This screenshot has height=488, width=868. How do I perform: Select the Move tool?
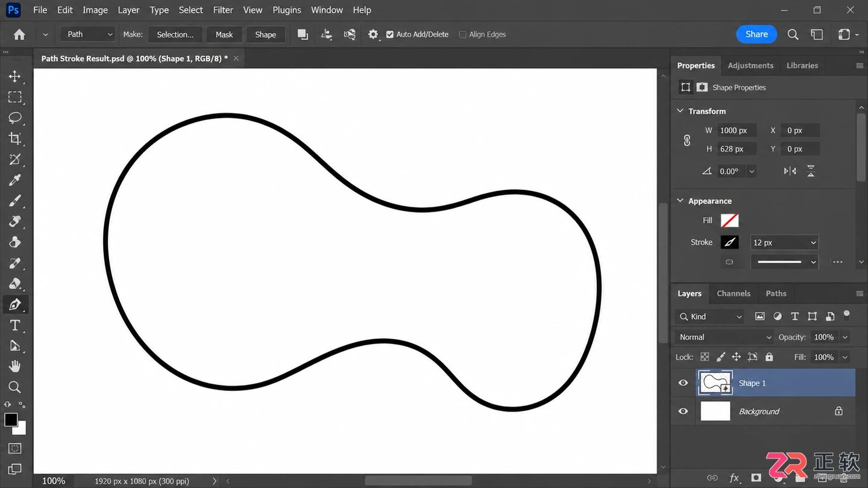(14, 77)
